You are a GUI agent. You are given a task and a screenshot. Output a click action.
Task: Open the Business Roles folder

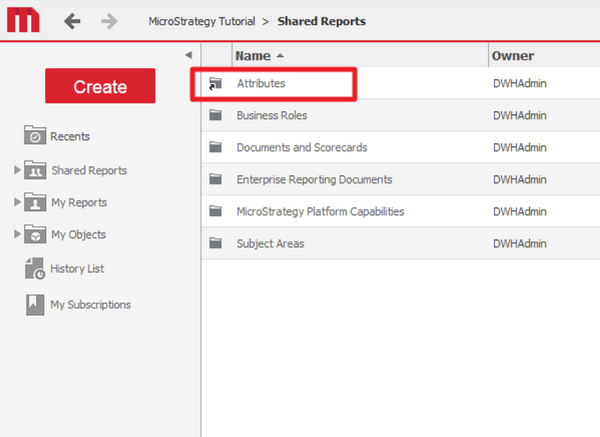(x=272, y=116)
